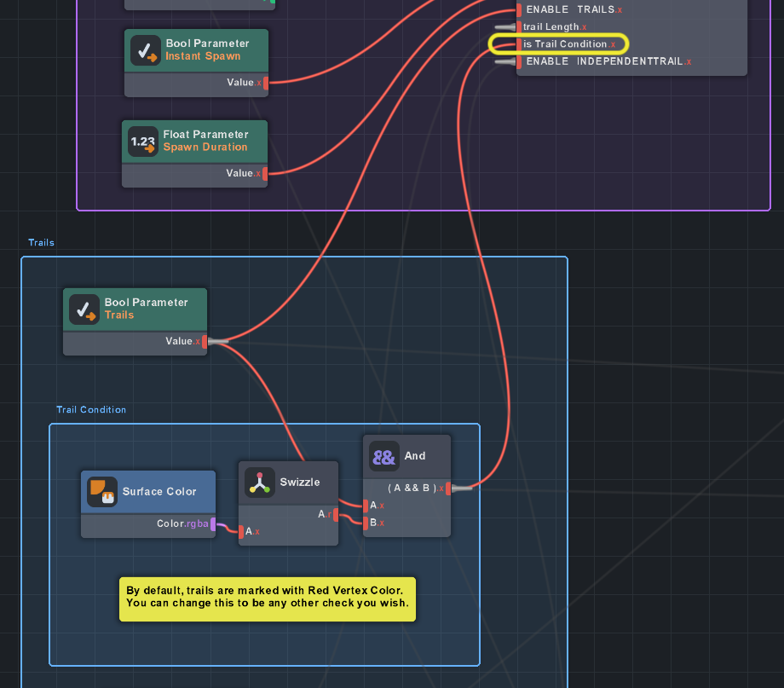Click the Surface Color node icon
The height and width of the screenshot is (688, 784).
pyautogui.click(x=102, y=492)
